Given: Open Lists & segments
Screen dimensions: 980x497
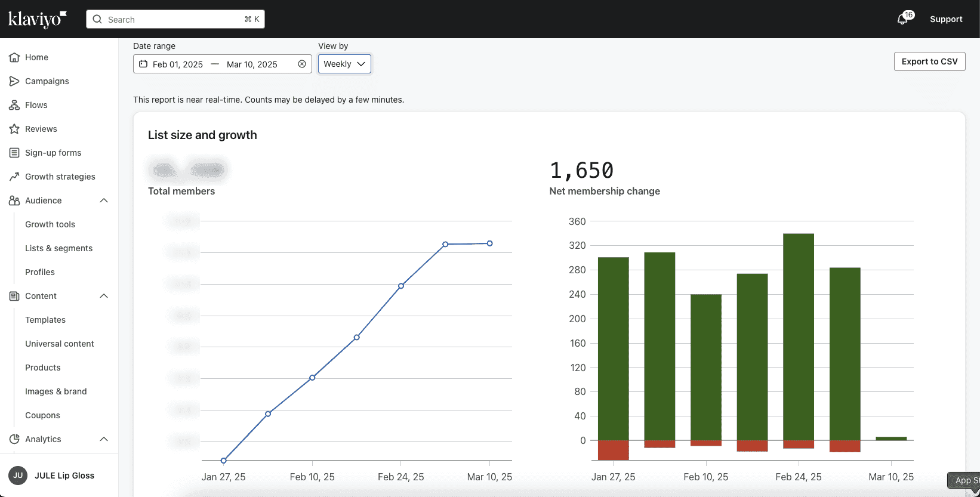Looking at the screenshot, I should pos(58,248).
